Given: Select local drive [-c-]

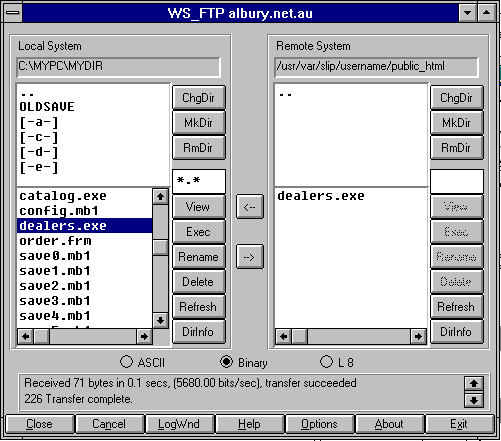Looking at the screenshot, I should (x=39, y=137).
